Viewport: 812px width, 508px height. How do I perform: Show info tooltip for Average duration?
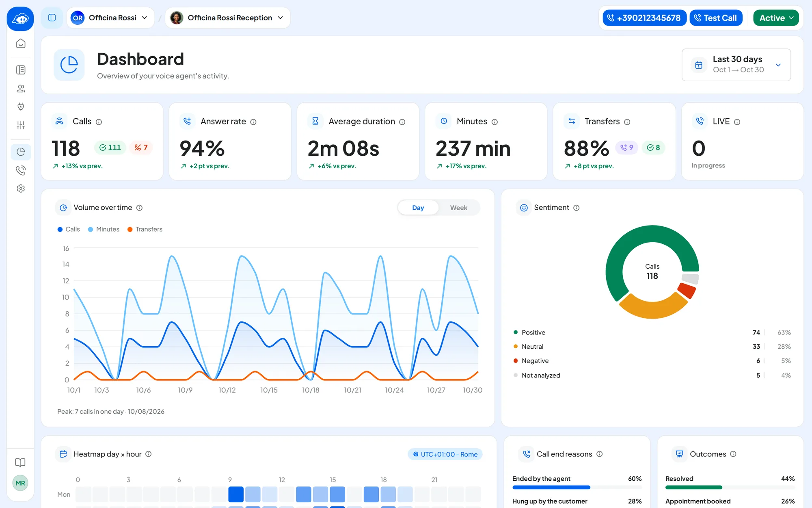pyautogui.click(x=402, y=122)
